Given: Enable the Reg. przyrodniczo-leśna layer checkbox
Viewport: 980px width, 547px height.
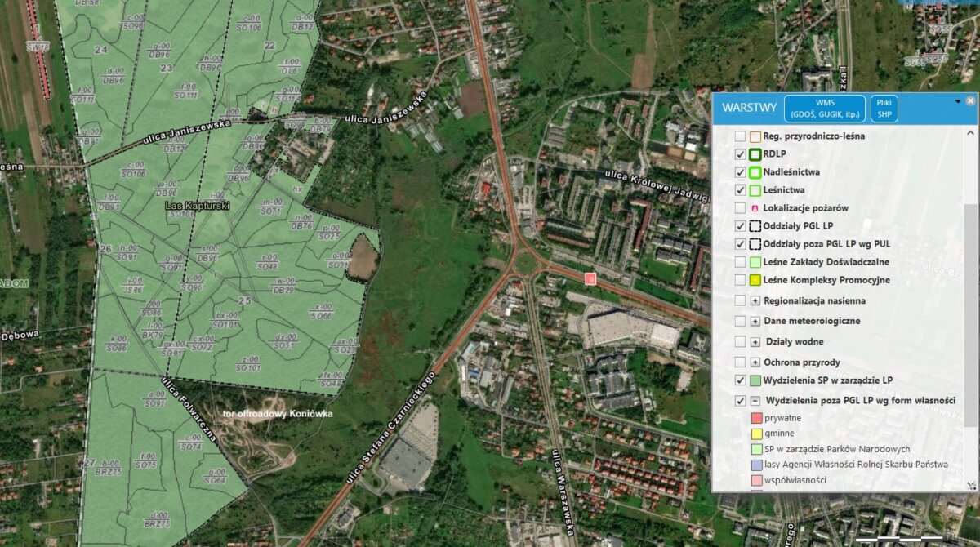Looking at the screenshot, I should coord(740,136).
